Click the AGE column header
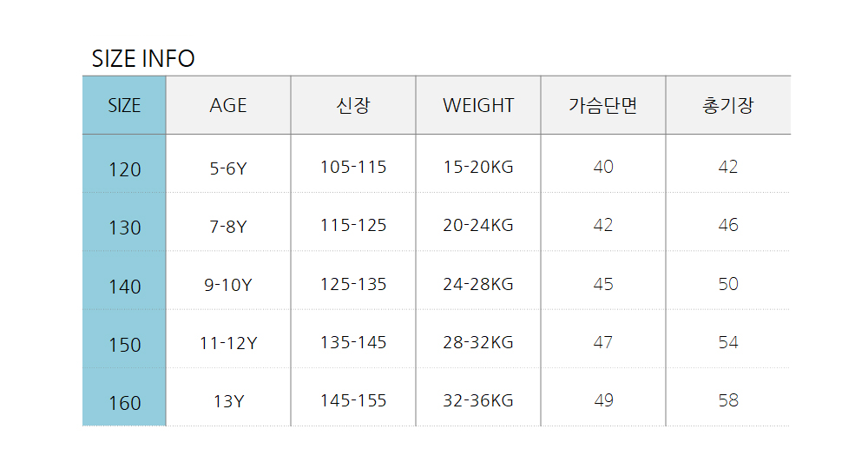The height and width of the screenshot is (462, 868). (x=228, y=105)
